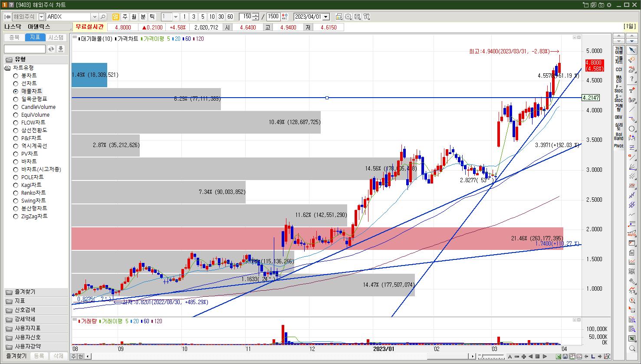
Task: Expand the 강세약세 folder section
Action: (x=36, y=319)
